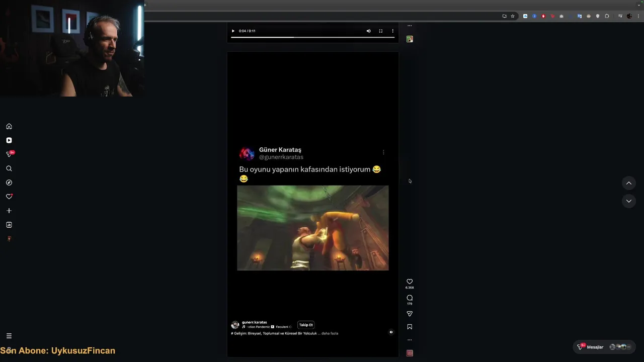This screenshot has width=644, height=362.
Task: Create a new post with plus icon
Action: pyautogui.click(x=9, y=211)
